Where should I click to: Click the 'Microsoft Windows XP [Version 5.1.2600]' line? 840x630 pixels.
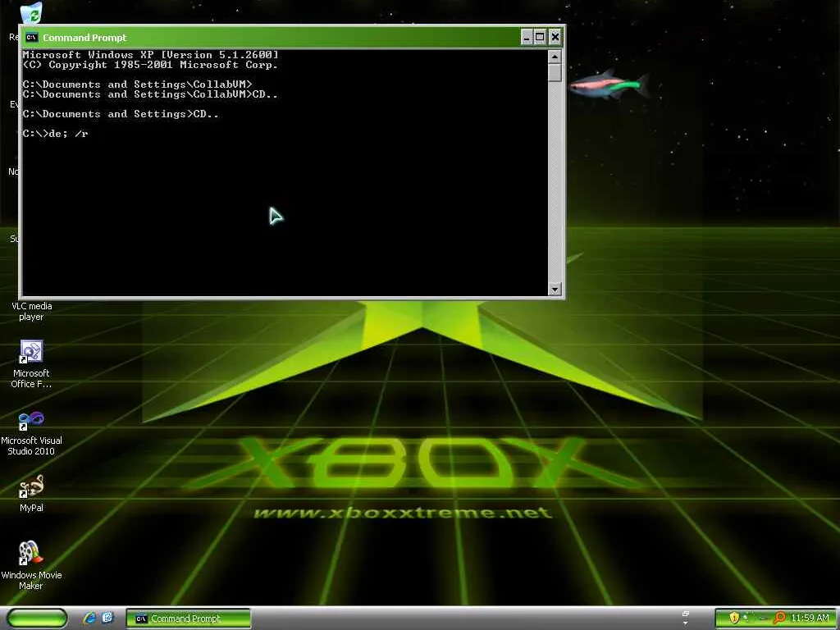tap(151, 55)
